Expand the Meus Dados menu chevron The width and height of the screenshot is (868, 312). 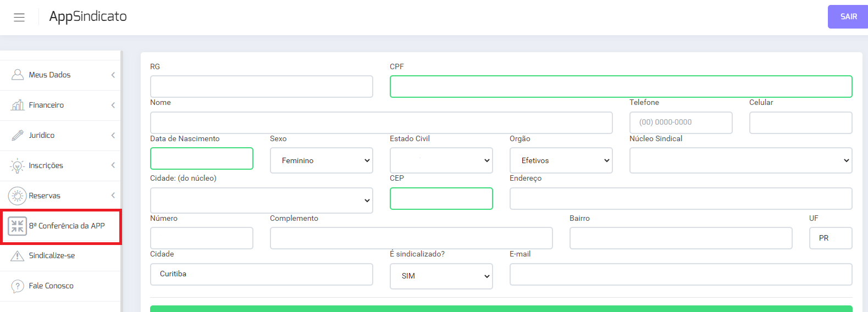(x=113, y=75)
